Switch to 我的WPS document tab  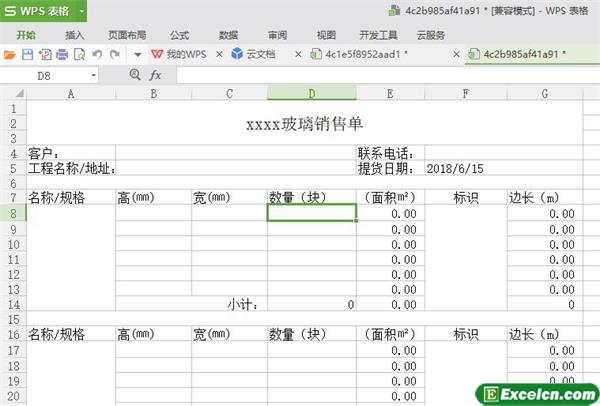(x=179, y=54)
